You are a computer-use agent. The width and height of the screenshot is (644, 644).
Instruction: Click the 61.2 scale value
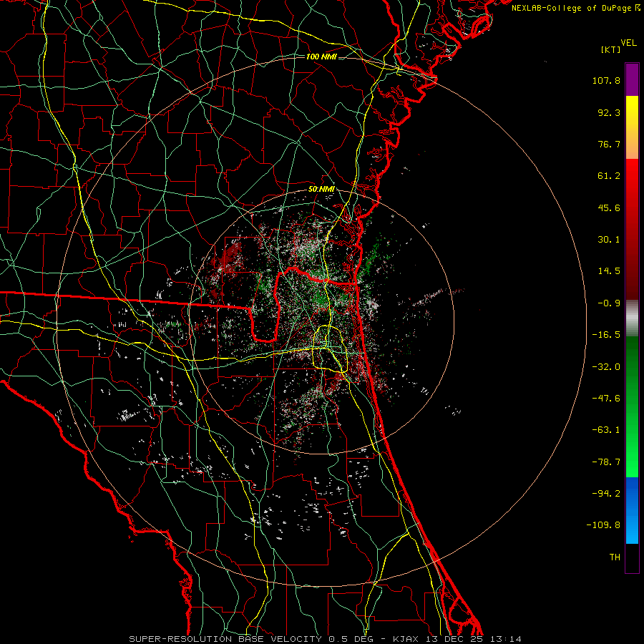(x=609, y=176)
